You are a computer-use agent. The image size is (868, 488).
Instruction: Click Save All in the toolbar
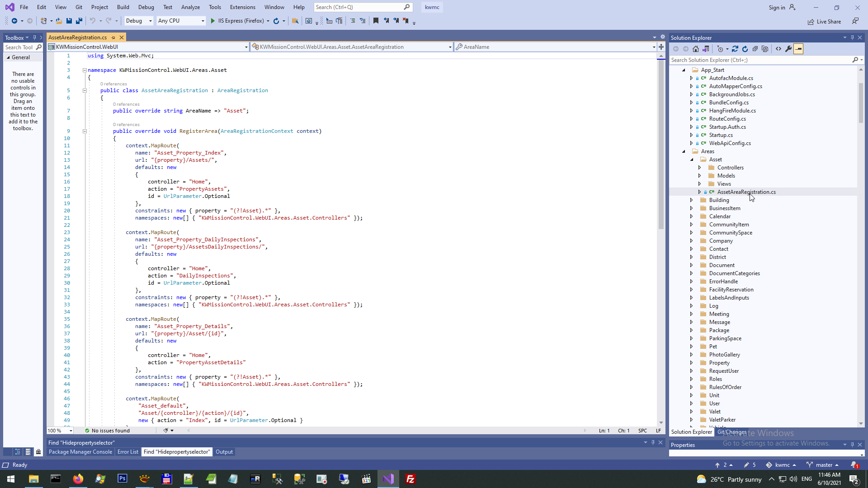pos(79,21)
